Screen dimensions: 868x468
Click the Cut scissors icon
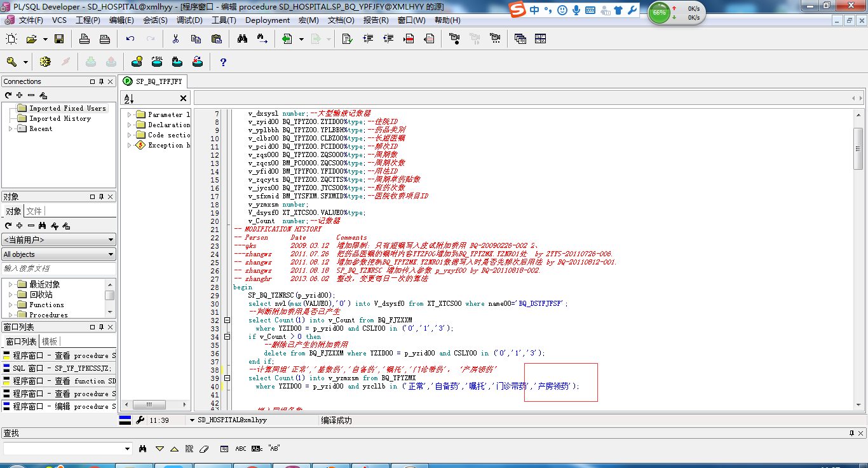click(x=175, y=39)
